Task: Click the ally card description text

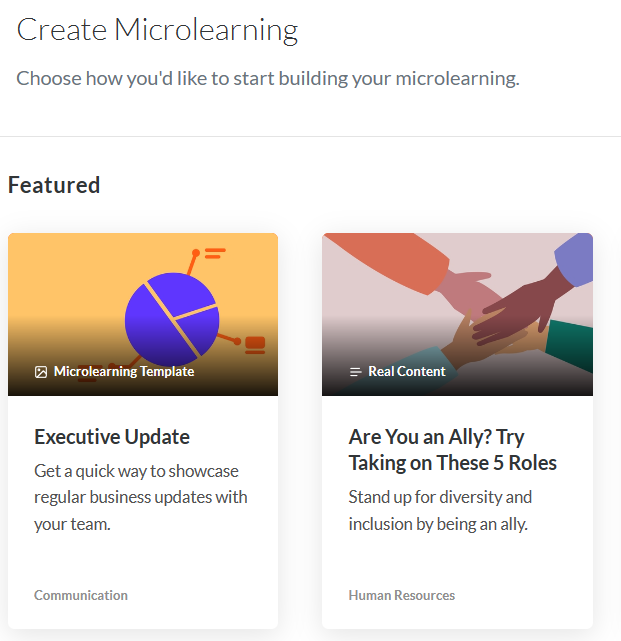Action: [440, 510]
